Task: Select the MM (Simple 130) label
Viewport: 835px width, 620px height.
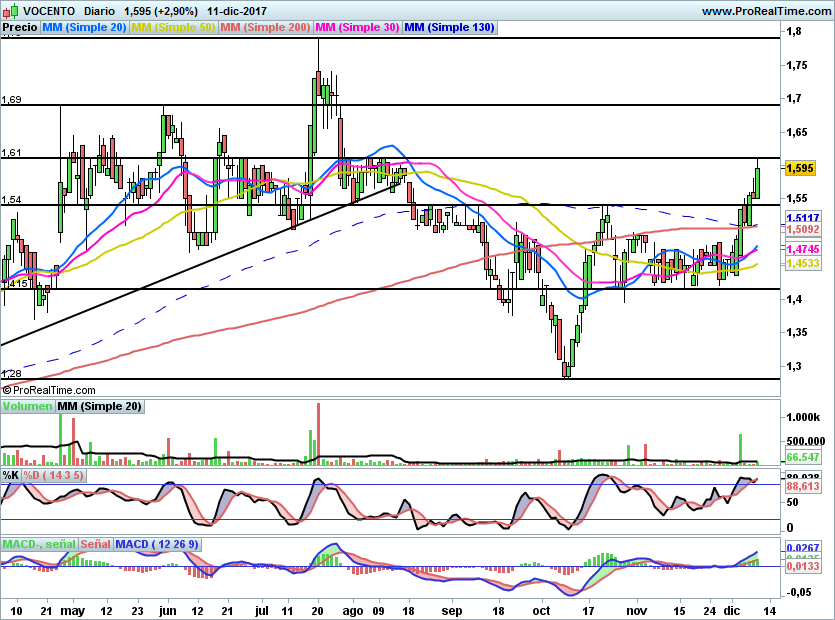Action: pyautogui.click(x=450, y=28)
